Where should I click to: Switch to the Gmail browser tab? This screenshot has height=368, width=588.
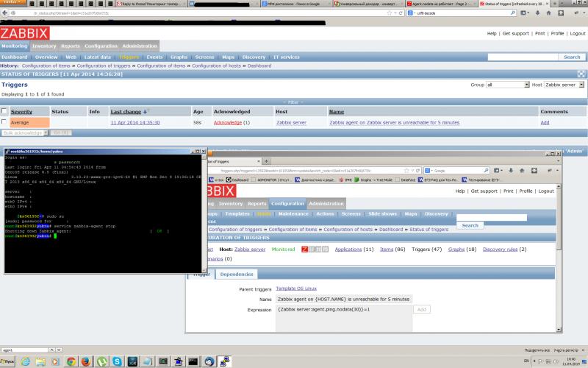tap(150, 4)
